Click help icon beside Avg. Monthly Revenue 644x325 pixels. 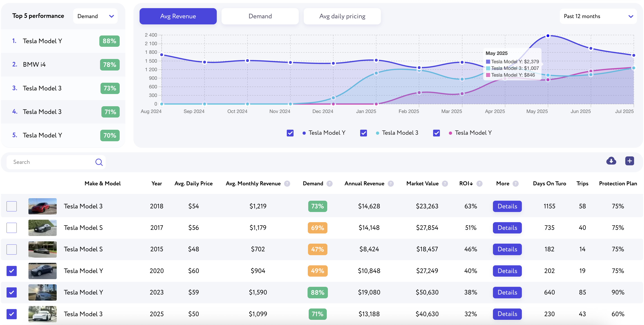coord(287,184)
